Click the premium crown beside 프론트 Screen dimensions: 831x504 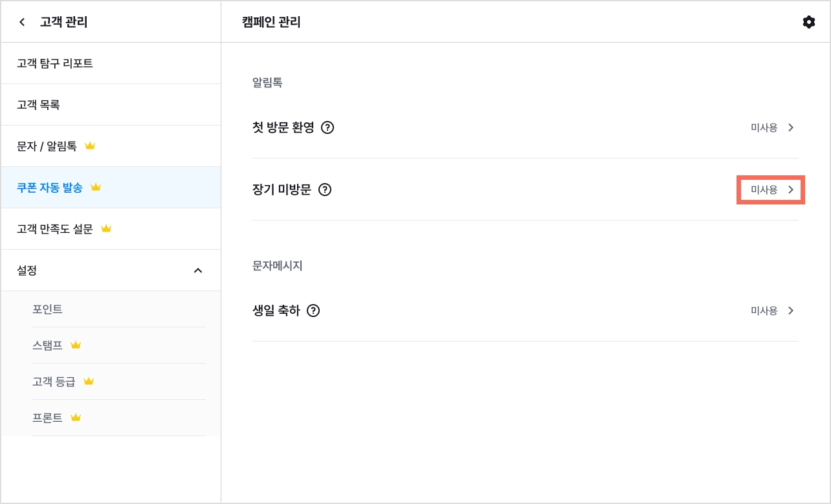tap(76, 417)
